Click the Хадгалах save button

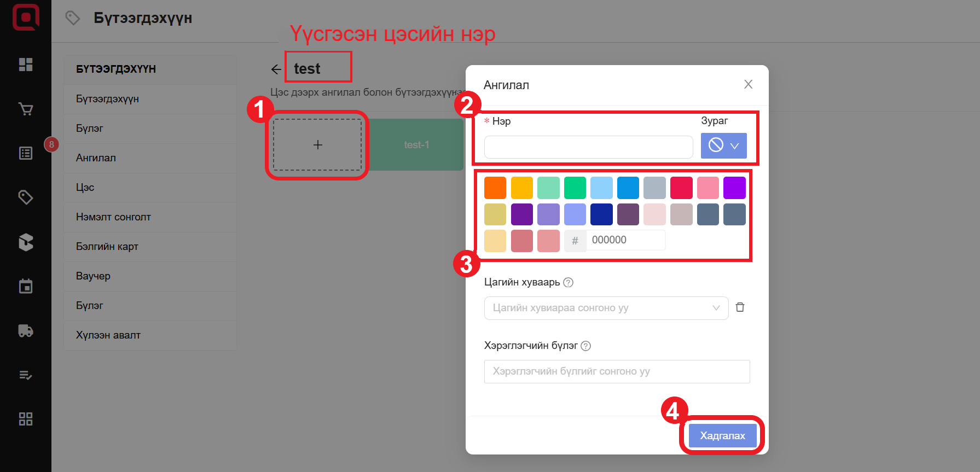722,435
